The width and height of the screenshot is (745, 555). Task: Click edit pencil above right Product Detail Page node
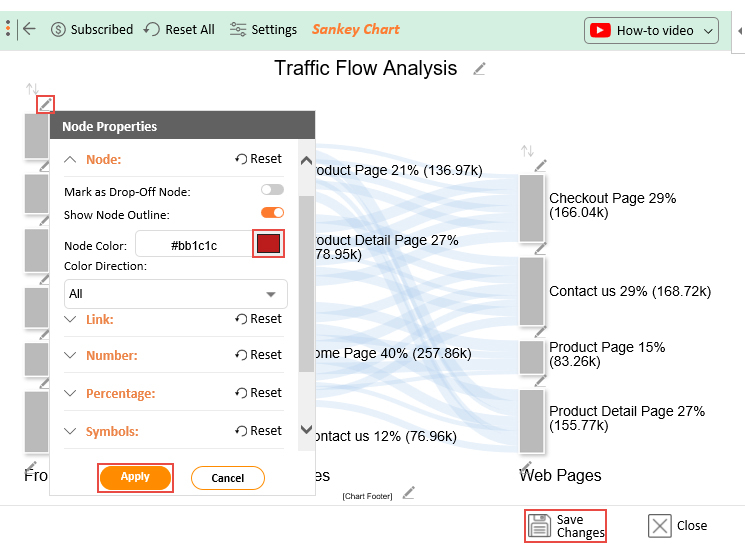(x=541, y=380)
